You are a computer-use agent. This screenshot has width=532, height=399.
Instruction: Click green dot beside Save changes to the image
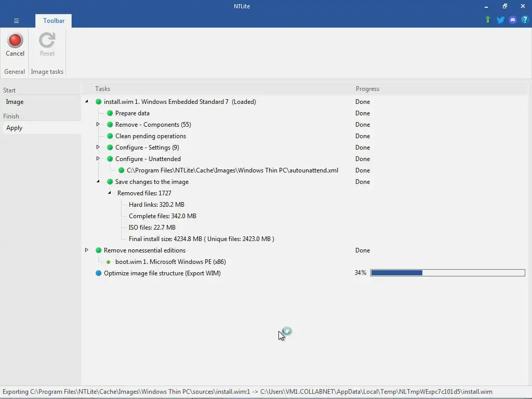point(110,182)
